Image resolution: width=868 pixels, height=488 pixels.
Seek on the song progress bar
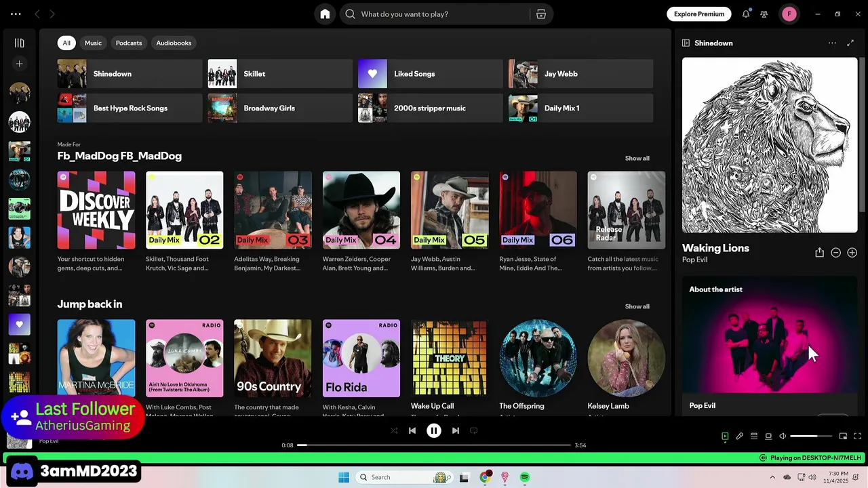tap(434, 445)
